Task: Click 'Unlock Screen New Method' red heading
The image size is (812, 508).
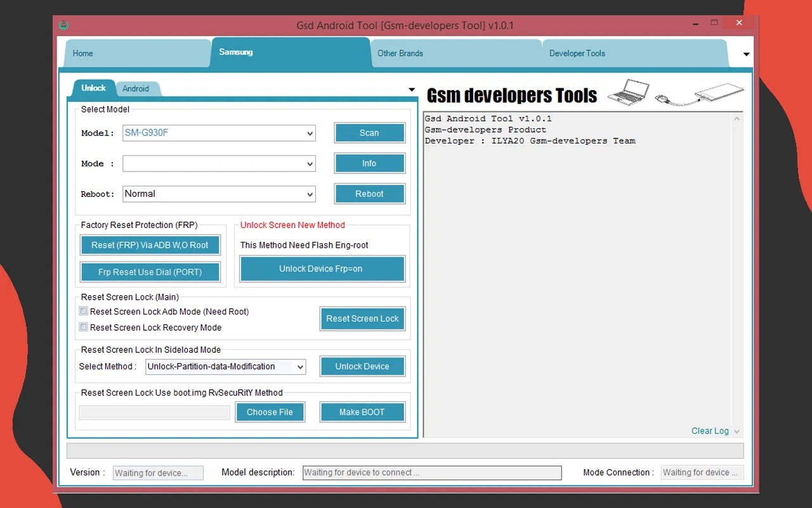Action: 292,225
